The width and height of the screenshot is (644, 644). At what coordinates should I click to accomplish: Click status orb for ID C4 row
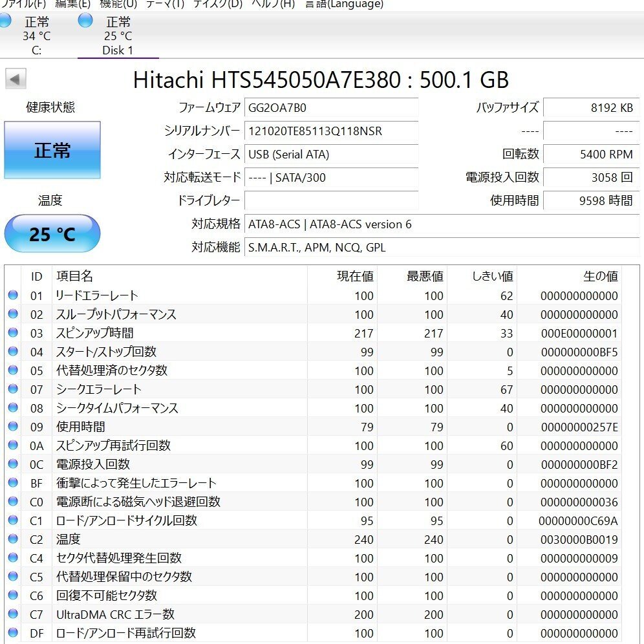pyautogui.click(x=13, y=557)
